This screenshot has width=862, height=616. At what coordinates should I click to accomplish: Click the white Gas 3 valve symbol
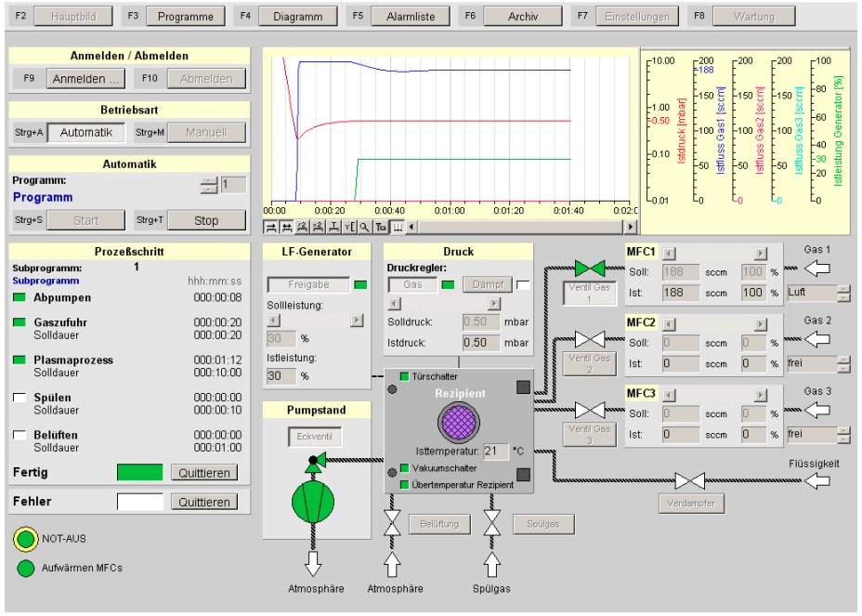[x=590, y=410]
